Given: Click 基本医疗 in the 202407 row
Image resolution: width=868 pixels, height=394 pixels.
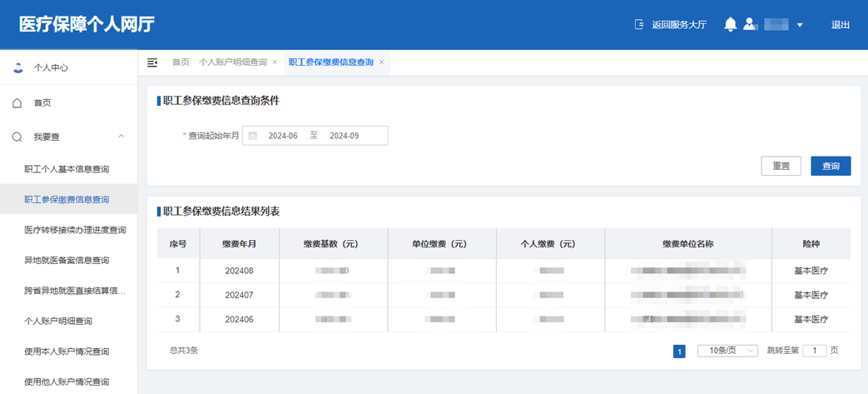Looking at the screenshot, I should (811, 296).
